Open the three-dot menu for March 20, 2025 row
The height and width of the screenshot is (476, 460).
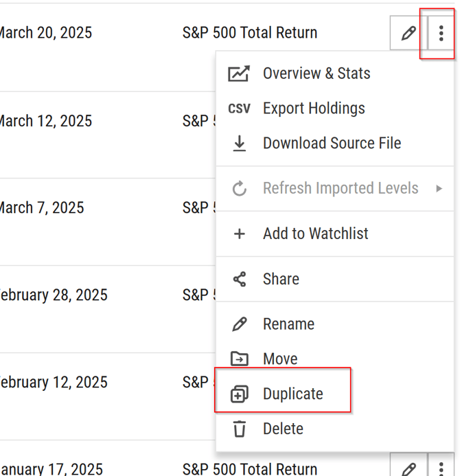[441, 33]
